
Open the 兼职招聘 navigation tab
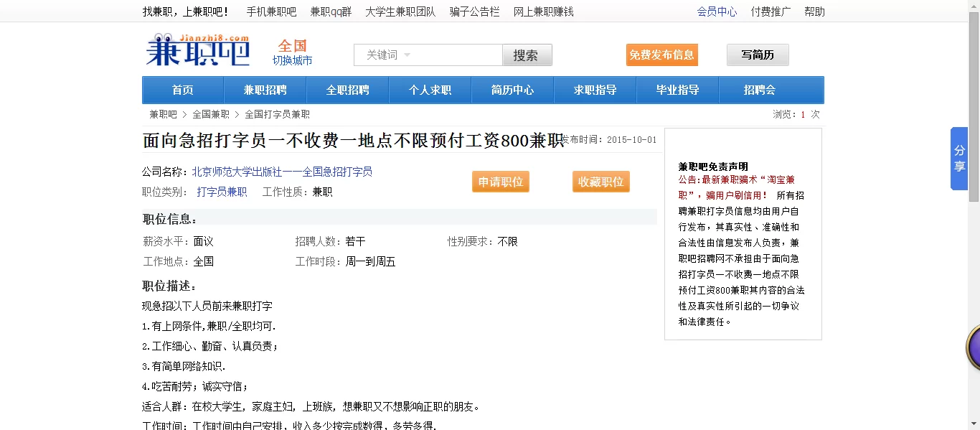coord(265,90)
